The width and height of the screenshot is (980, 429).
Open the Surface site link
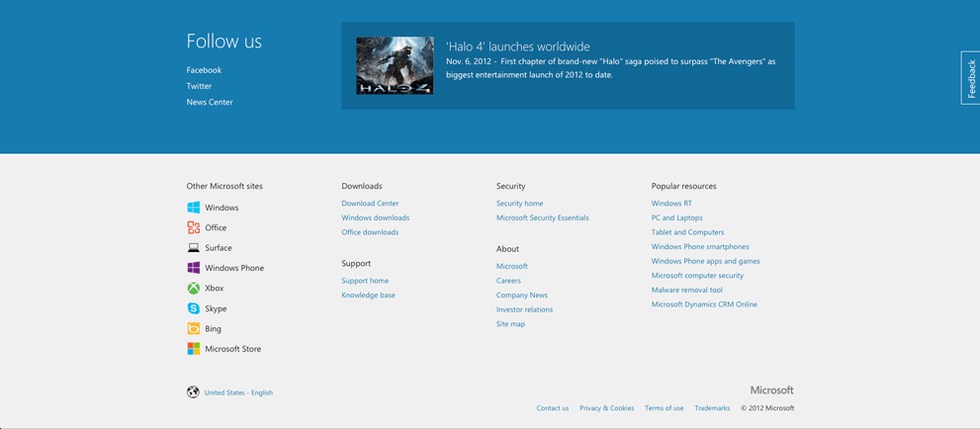pyautogui.click(x=219, y=248)
